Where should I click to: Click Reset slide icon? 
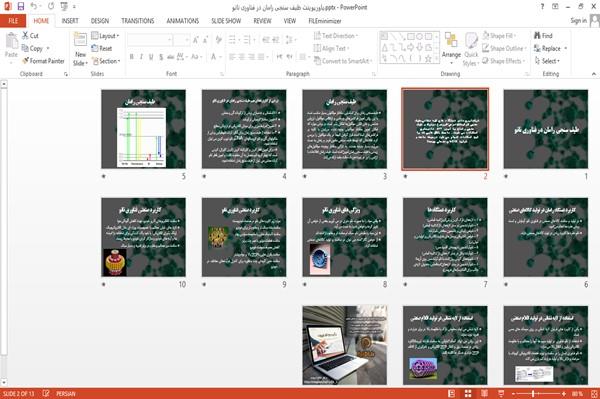[95, 48]
